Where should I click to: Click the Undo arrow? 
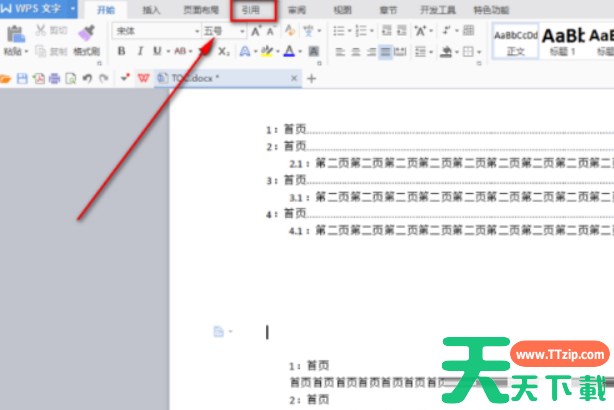click(x=87, y=79)
